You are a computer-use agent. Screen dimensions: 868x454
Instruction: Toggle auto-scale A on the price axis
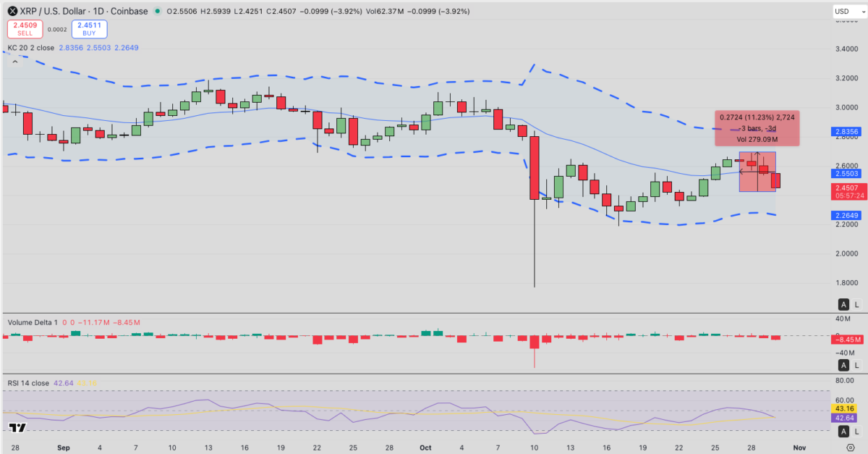pyautogui.click(x=843, y=305)
